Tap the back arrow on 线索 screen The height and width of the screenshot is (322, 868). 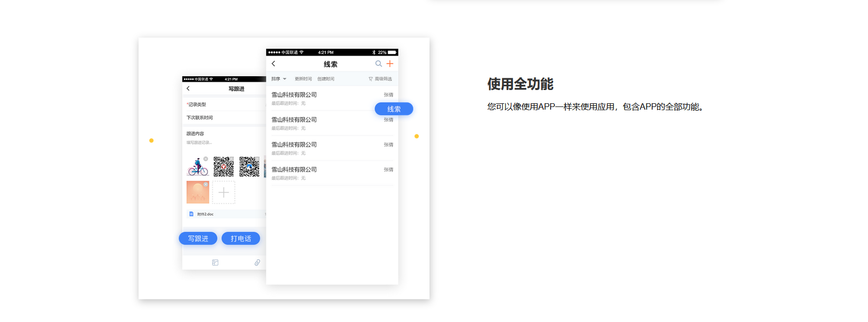pyautogui.click(x=273, y=64)
